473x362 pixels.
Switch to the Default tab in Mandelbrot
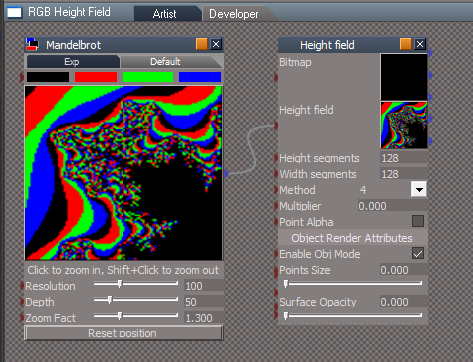(165, 62)
